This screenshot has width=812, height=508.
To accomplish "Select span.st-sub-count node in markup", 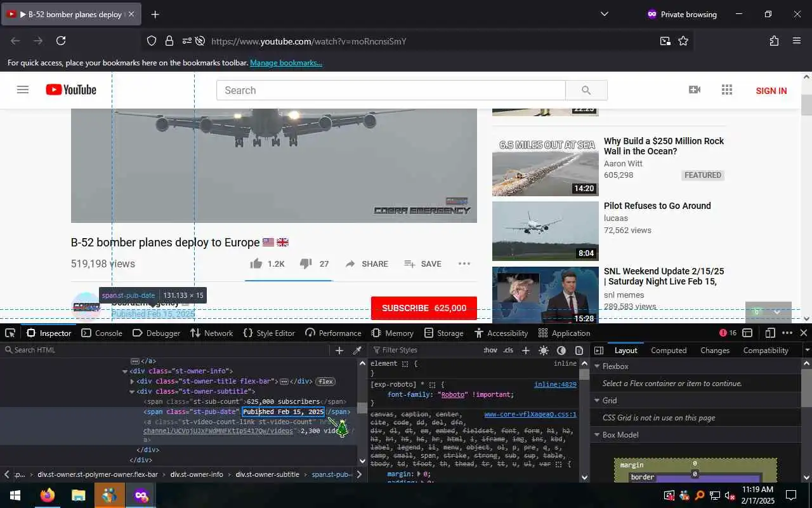I will click(245, 402).
